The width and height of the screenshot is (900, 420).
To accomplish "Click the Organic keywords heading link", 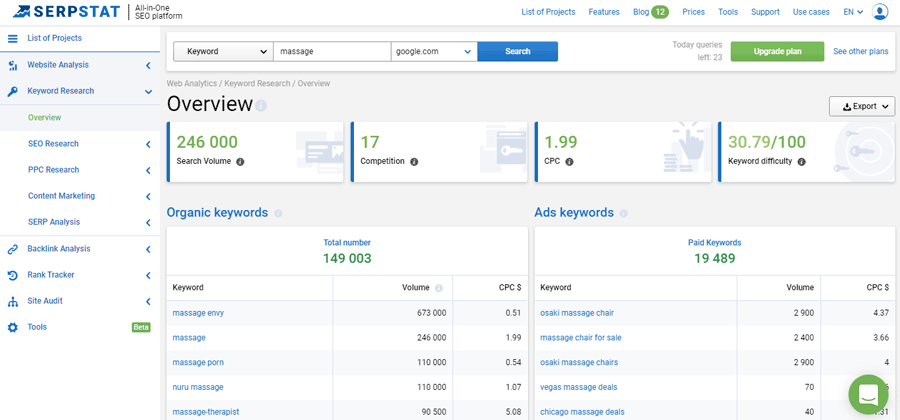I will pyautogui.click(x=217, y=212).
